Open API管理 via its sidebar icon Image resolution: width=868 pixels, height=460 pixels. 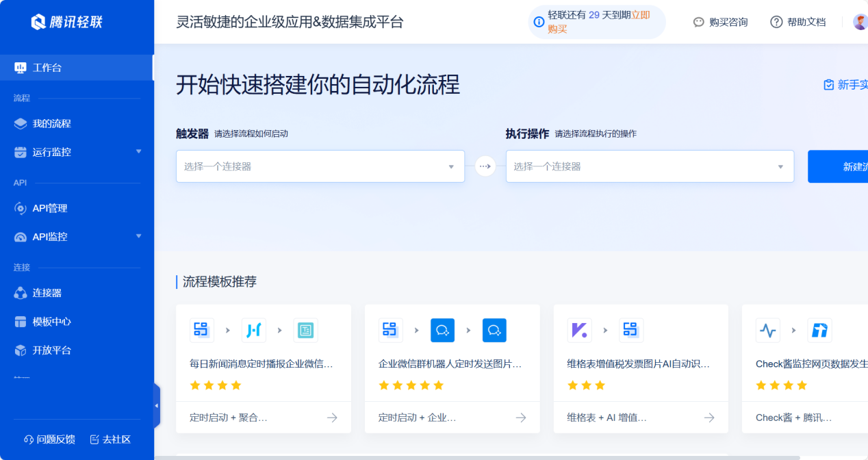[x=21, y=208]
